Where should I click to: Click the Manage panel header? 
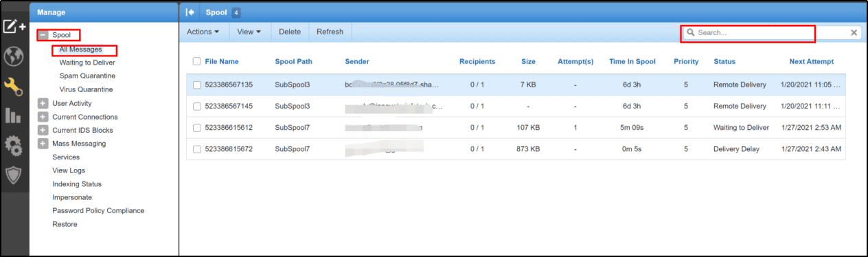coord(104,12)
